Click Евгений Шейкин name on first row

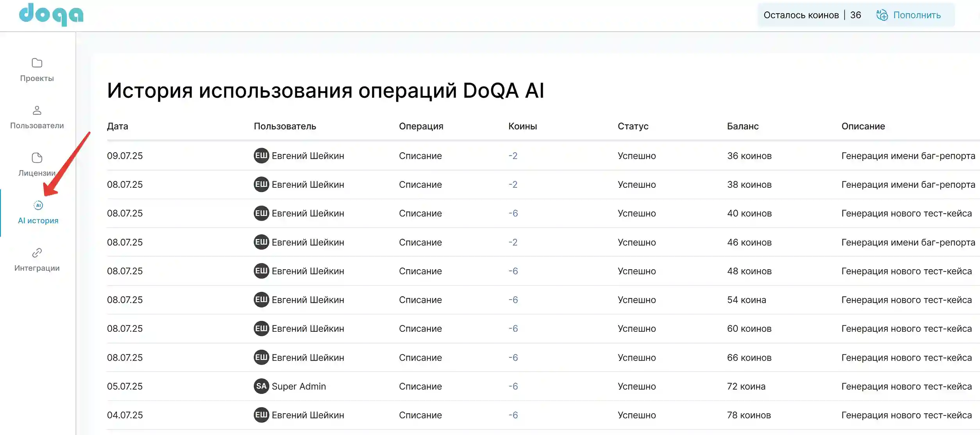309,156
